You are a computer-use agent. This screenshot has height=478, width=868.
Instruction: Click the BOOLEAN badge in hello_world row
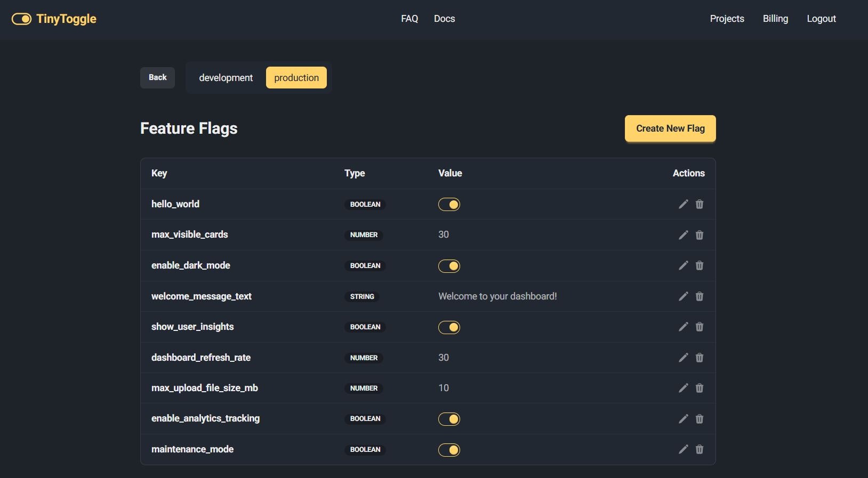(365, 205)
